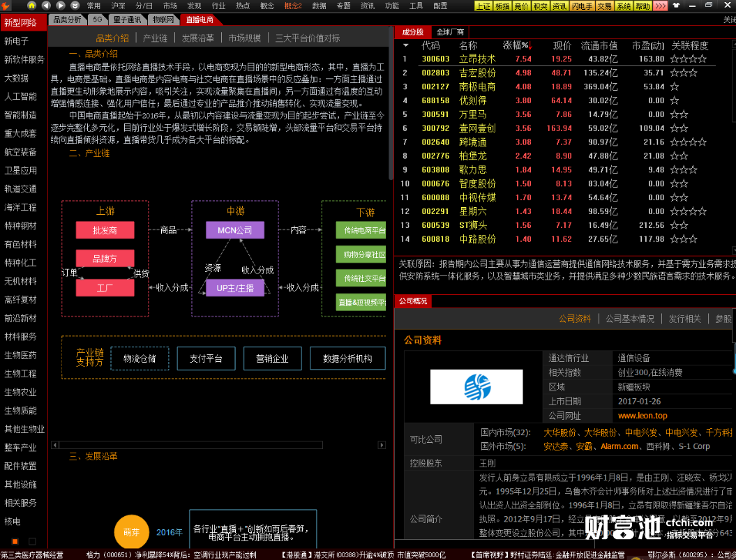The width and height of the screenshot is (736, 560).
Task: Go forward with the right arrow icon
Action: click(x=61, y=6)
